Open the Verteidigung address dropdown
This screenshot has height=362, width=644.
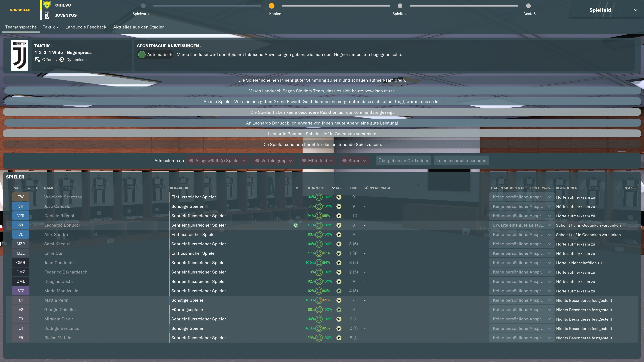click(274, 161)
